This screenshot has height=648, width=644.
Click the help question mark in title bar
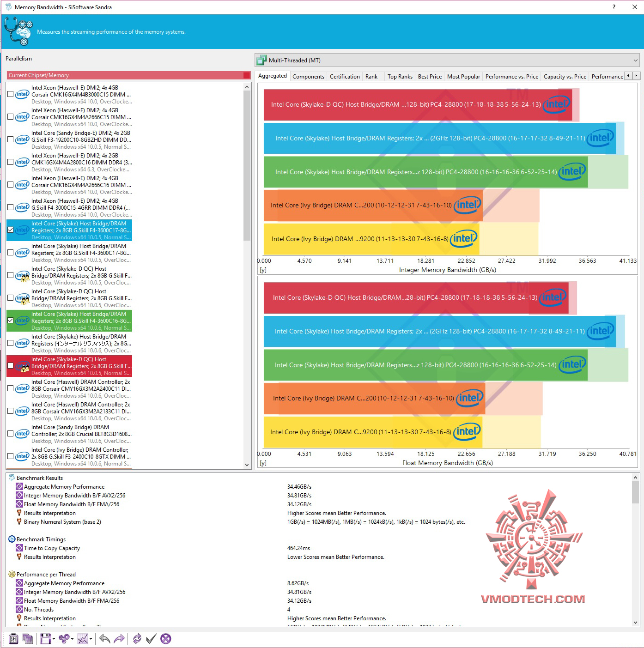pyautogui.click(x=614, y=7)
